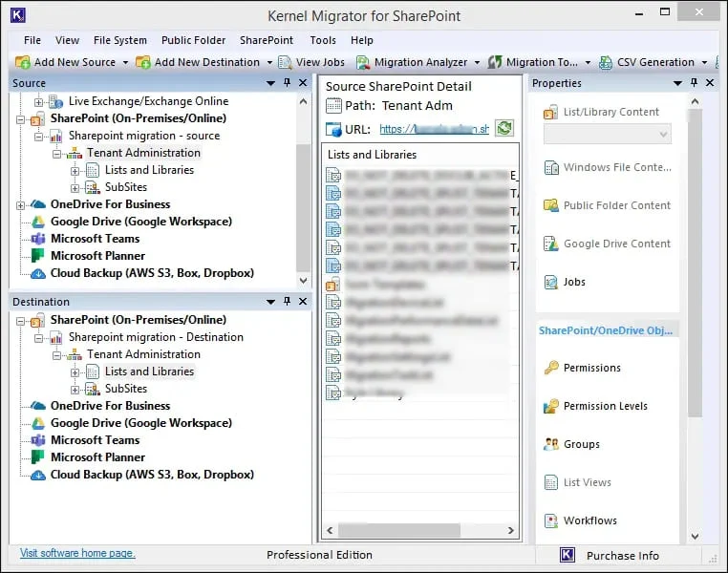Image resolution: width=728 pixels, height=573 pixels.
Task: Click the Source panel scroll-down arrow
Action: (x=303, y=281)
